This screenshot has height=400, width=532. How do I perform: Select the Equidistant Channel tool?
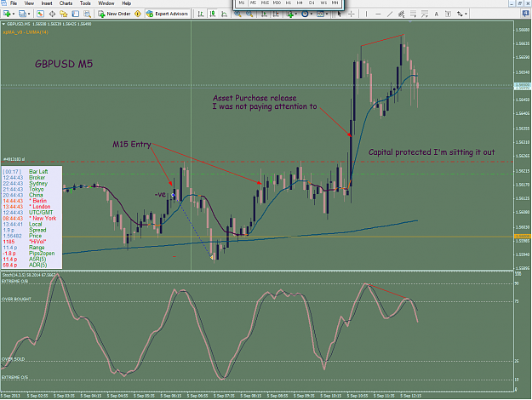point(402,14)
